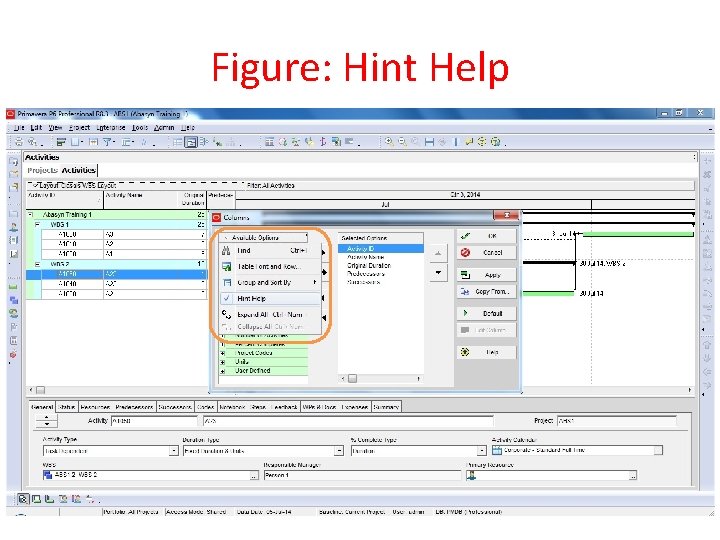Open the File menu
The width and height of the screenshot is (720, 540).
tap(19, 128)
